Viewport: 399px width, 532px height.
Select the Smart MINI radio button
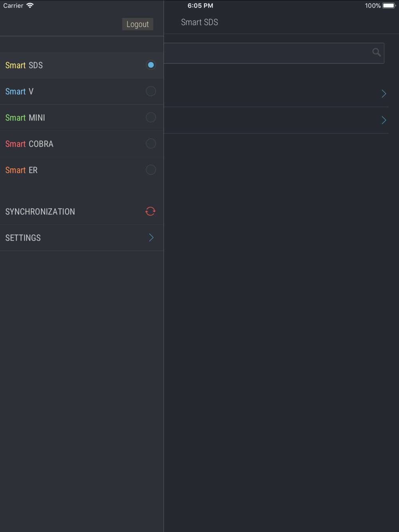pos(151,118)
